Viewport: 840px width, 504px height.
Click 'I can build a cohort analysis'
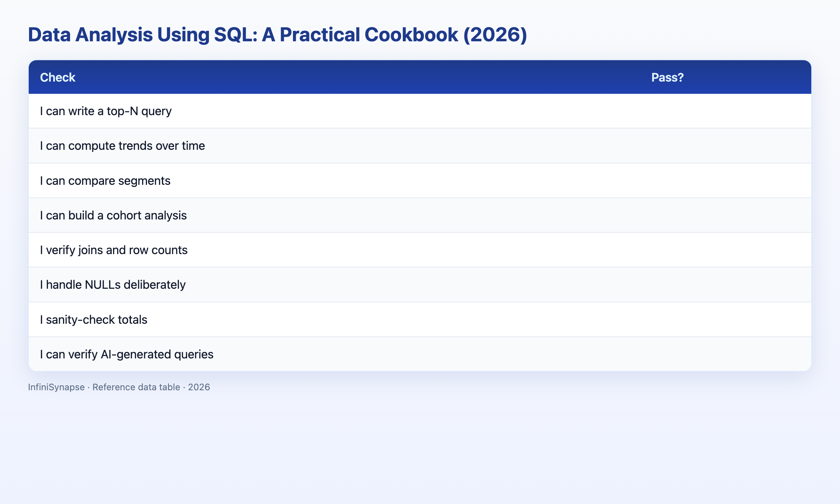(113, 215)
